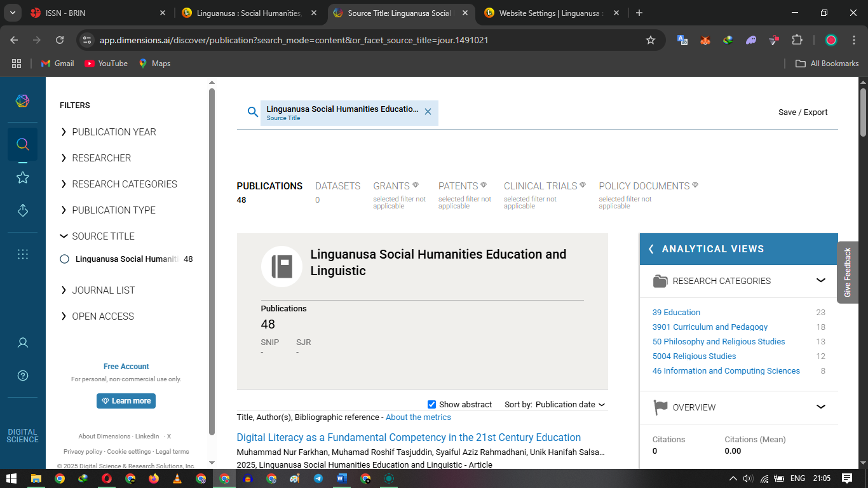
Task: Expand the Journal List filter
Action: (x=98, y=290)
